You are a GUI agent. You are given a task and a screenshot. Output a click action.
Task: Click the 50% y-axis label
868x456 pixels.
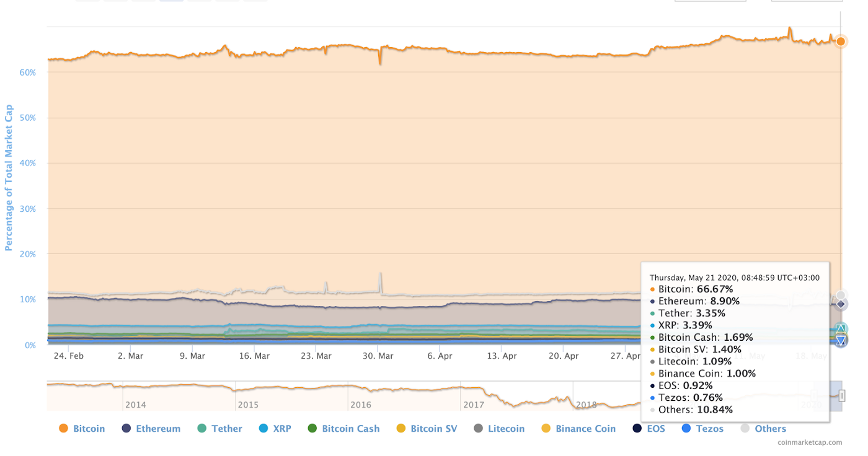[28, 118]
